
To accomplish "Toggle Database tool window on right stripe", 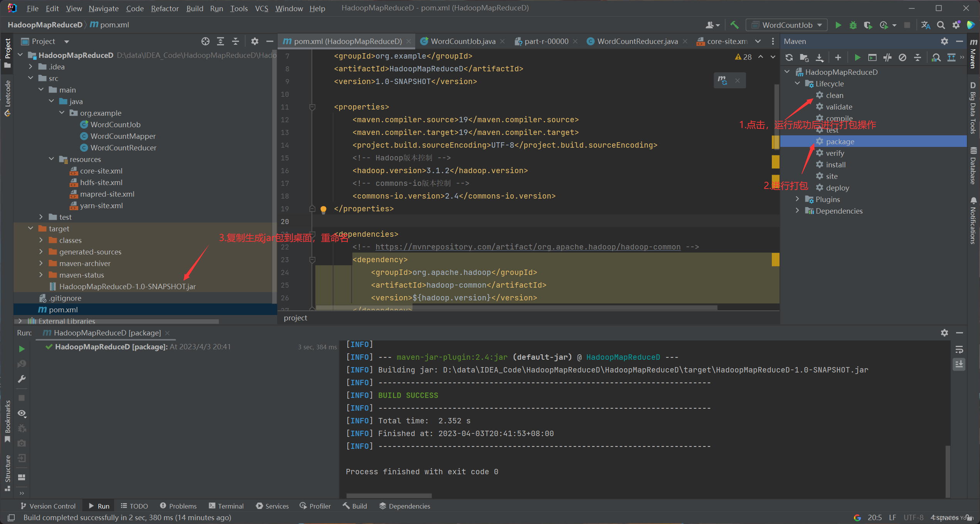I will pos(973,165).
